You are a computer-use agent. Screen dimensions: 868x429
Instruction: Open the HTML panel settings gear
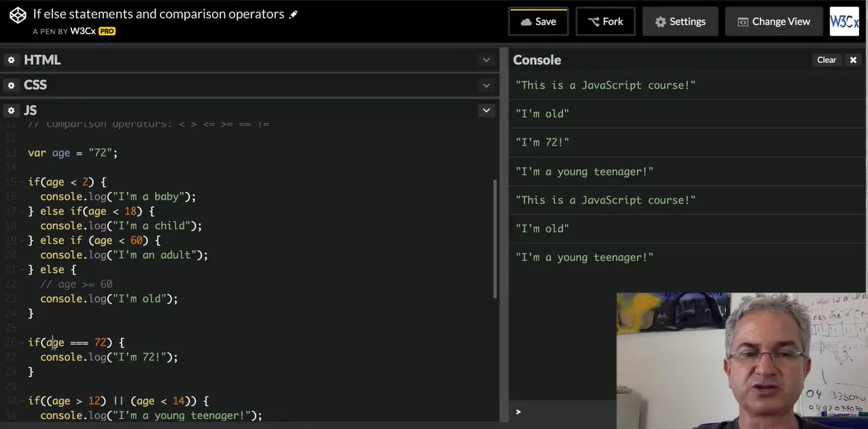[11, 60]
